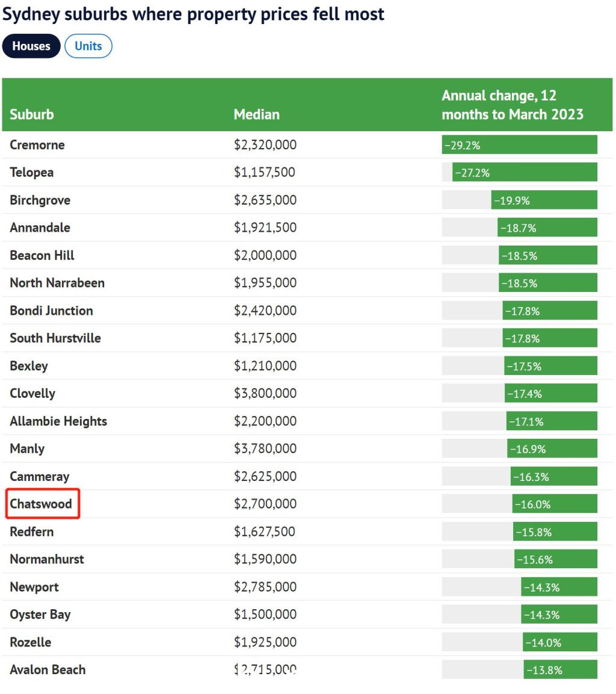Click the Median column header
616x694 pixels.
click(256, 114)
